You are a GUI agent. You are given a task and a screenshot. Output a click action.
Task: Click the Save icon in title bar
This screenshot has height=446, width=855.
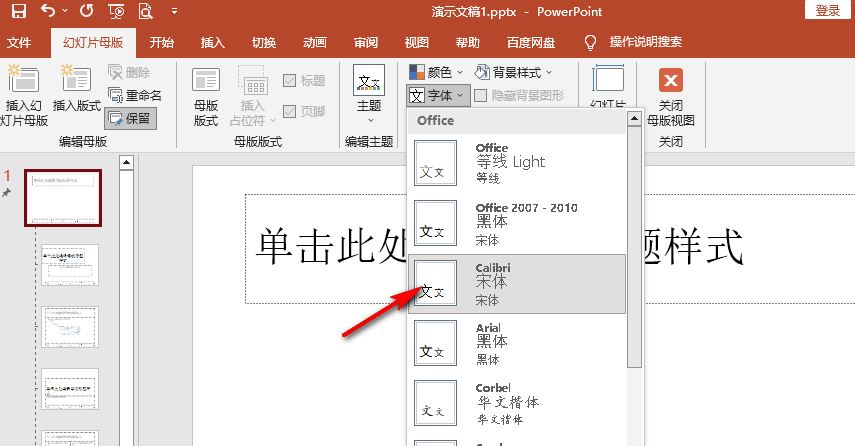(18, 12)
